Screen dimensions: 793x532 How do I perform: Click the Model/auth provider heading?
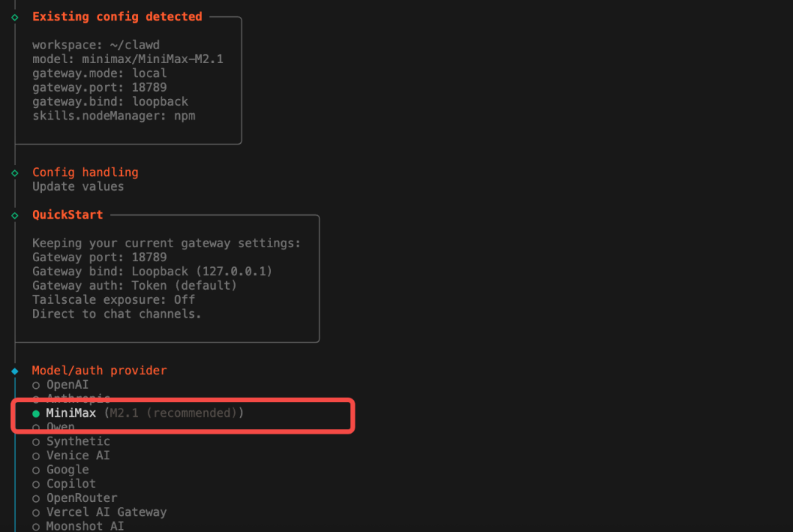pos(99,371)
